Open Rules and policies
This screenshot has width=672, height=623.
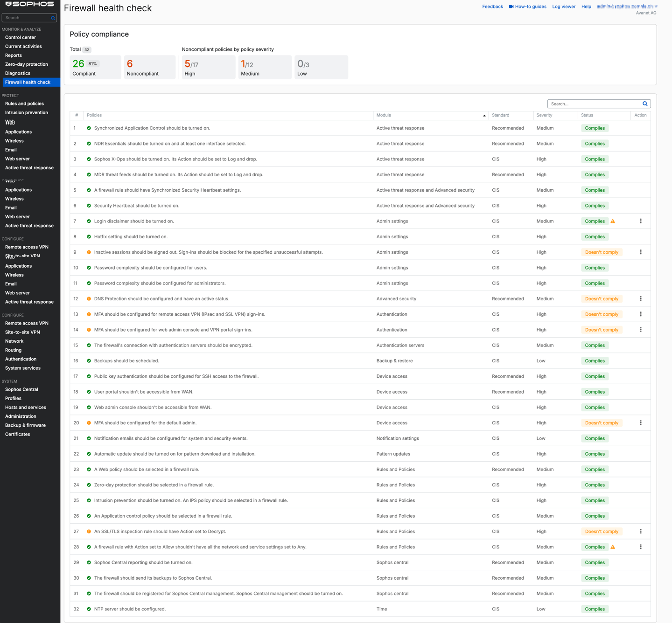tap(24, 104)
